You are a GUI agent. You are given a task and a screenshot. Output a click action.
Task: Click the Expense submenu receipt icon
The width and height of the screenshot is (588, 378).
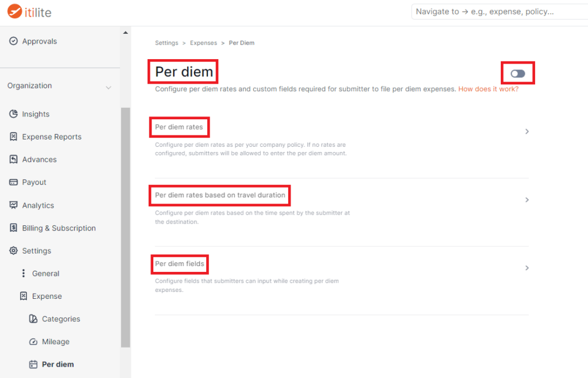click(x=24, y=296)
